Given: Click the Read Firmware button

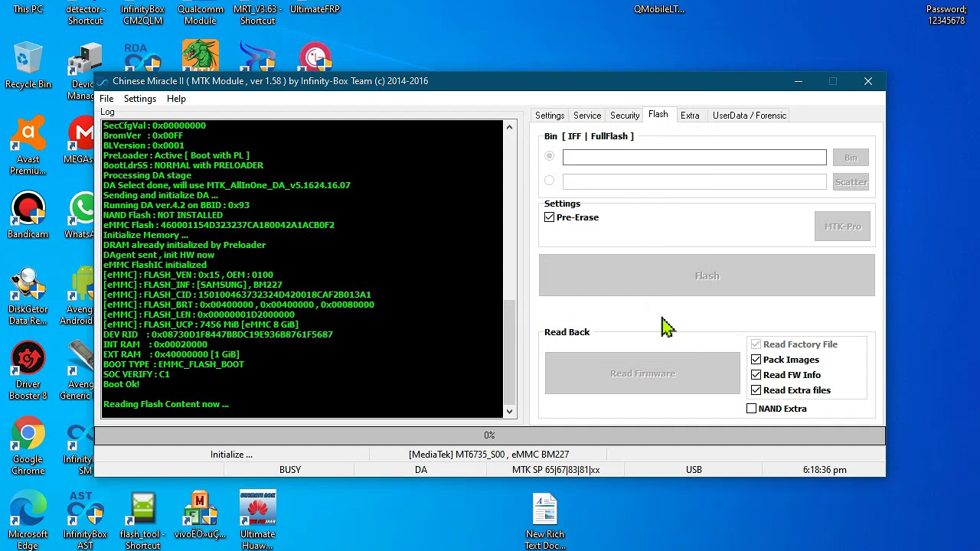Looking at the screenshot, I should 642,373.
